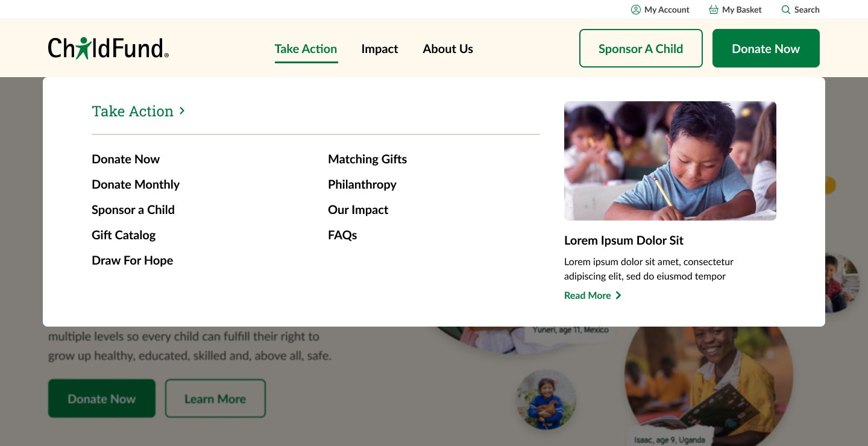The width and height of the screenshot is (868, 446).
Task: Click the Yuneri, age 11, Mexico caption
Action: [570, 330]
